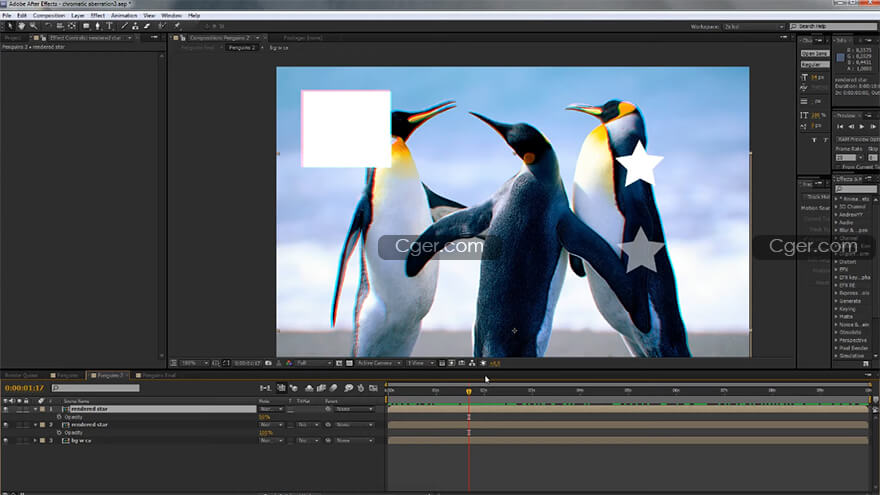Open the Full resolution dropdown
880x495 pixels.
click(x=314, y=363)
